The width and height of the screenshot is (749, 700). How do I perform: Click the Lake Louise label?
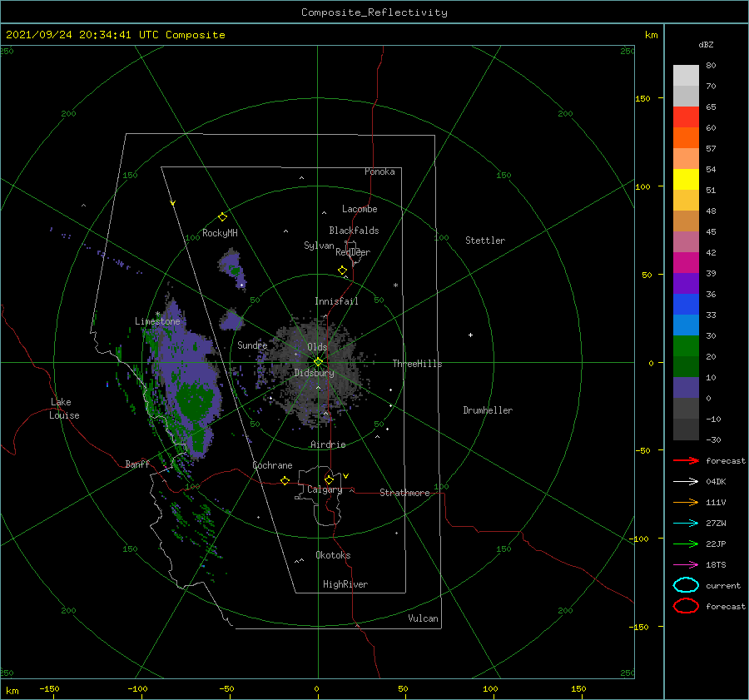64,409
